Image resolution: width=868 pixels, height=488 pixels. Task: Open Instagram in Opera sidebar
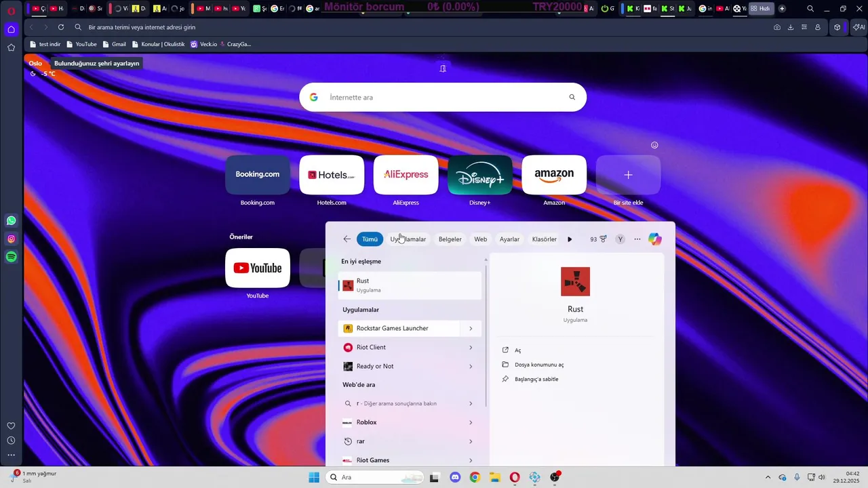pos(11,239)
